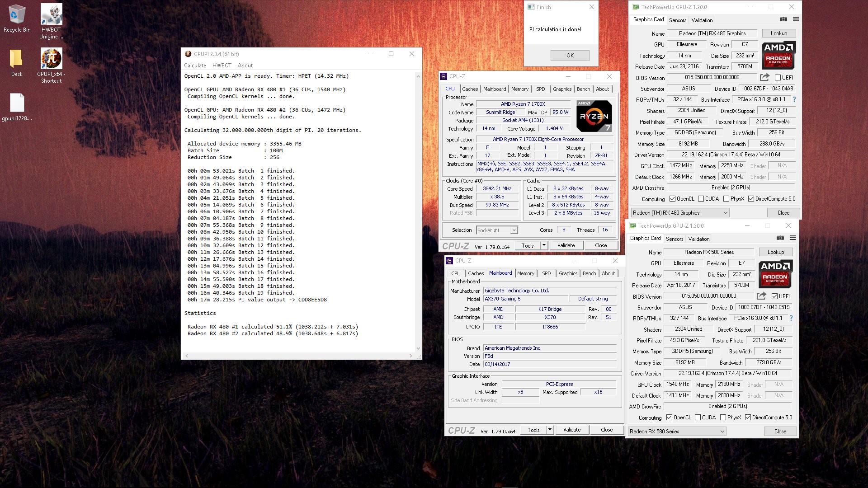868x488 pixels.
Task: Click the Ryzen 7 logo in CPU-Z
Action: tap(594, 116)
